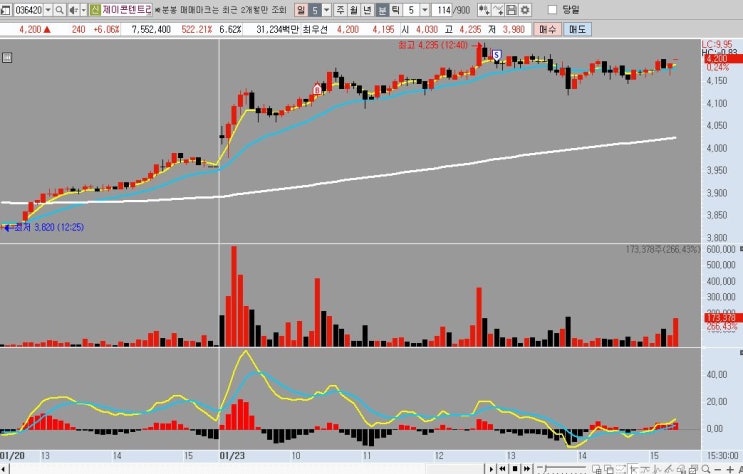Click the volume figure 7,552,400
Viewport: 743px width, 474px height.
tap(151, 29)
